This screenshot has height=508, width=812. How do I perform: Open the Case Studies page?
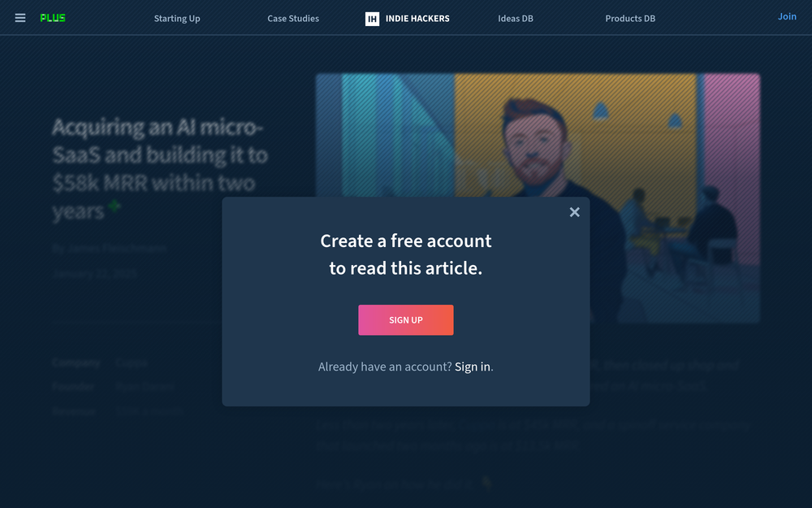point(293,19)
